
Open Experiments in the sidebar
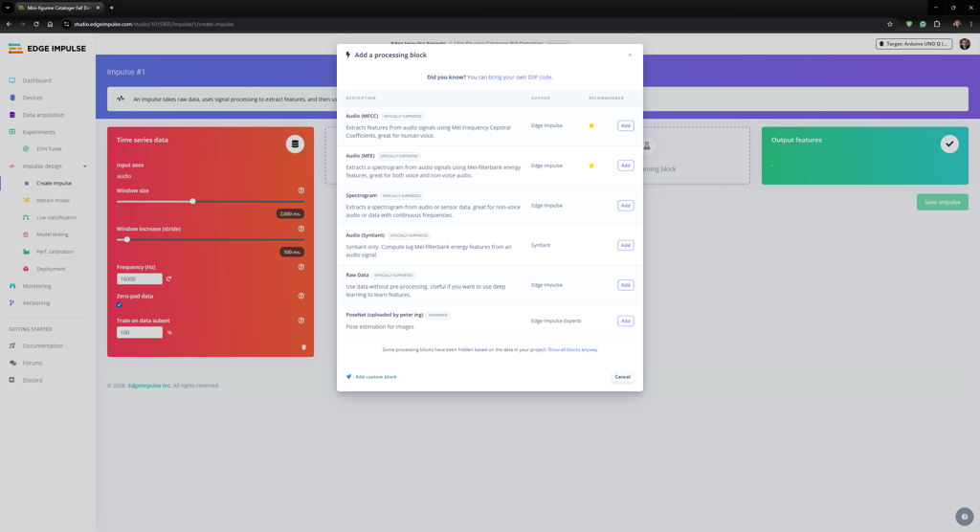tap(38, 132)
